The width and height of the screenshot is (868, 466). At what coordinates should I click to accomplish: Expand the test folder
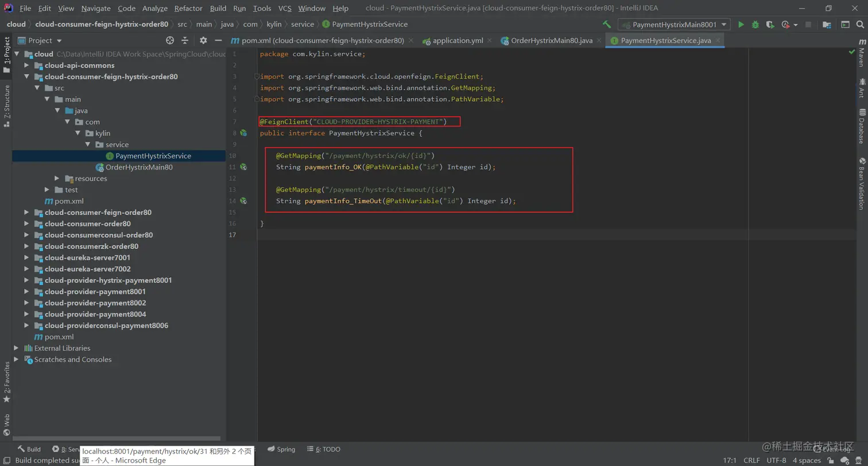[x=47, y=190]
